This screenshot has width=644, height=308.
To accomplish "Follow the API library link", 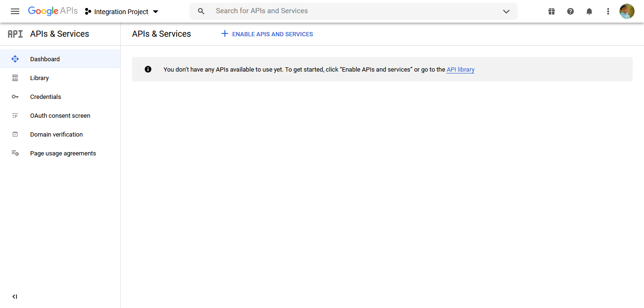I will [461, 69].
